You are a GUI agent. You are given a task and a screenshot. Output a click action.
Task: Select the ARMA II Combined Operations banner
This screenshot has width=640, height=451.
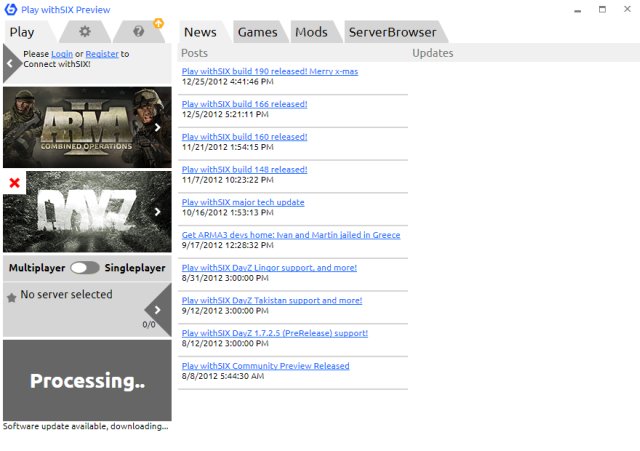tap(87, 127)
